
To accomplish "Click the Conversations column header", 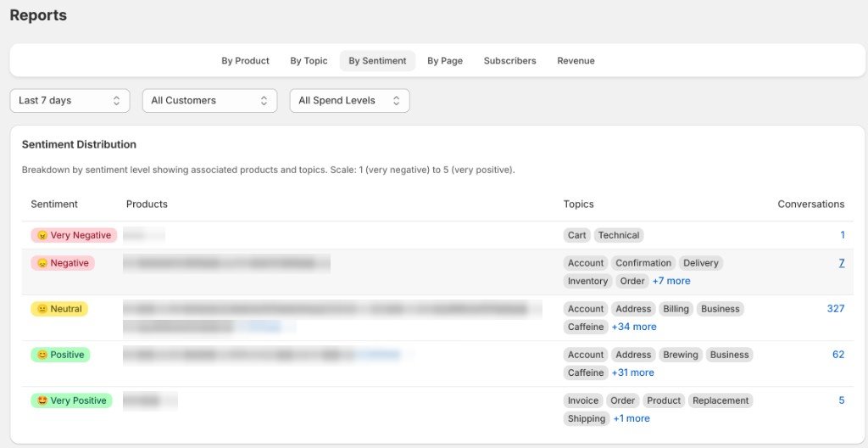I will (x=811, y=204).
